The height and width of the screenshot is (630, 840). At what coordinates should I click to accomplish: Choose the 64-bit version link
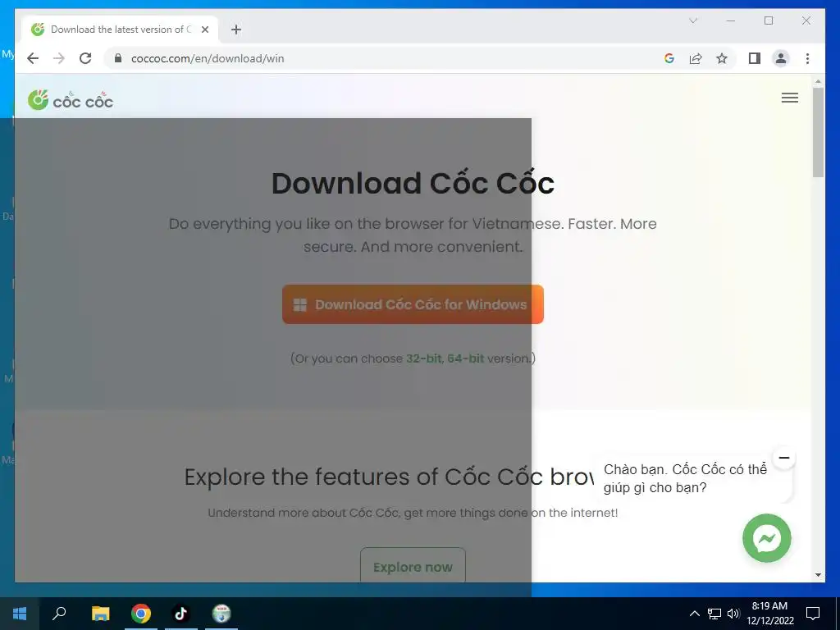tap(466, 358)
